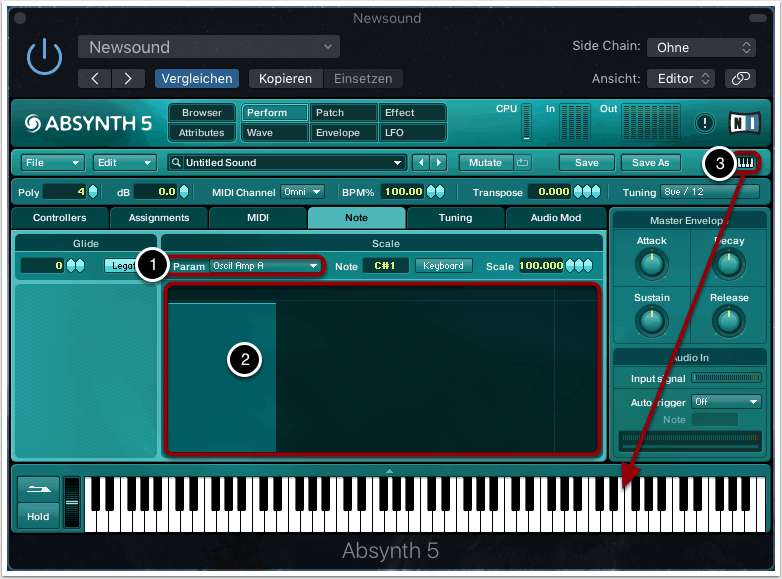Toggle the Vergleichen compare button

pos(196,78)
